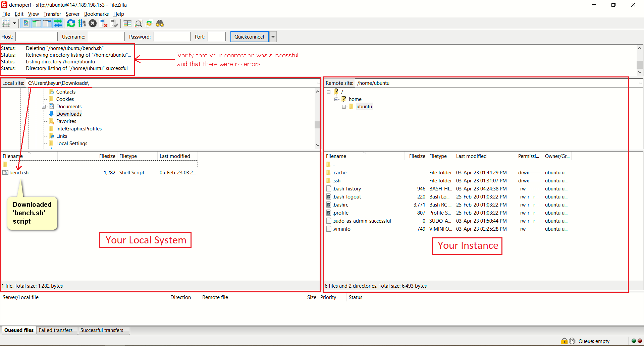644x346 pixels.
Task: Switch to the Failed transfers tab
Action: click(56, 330)
